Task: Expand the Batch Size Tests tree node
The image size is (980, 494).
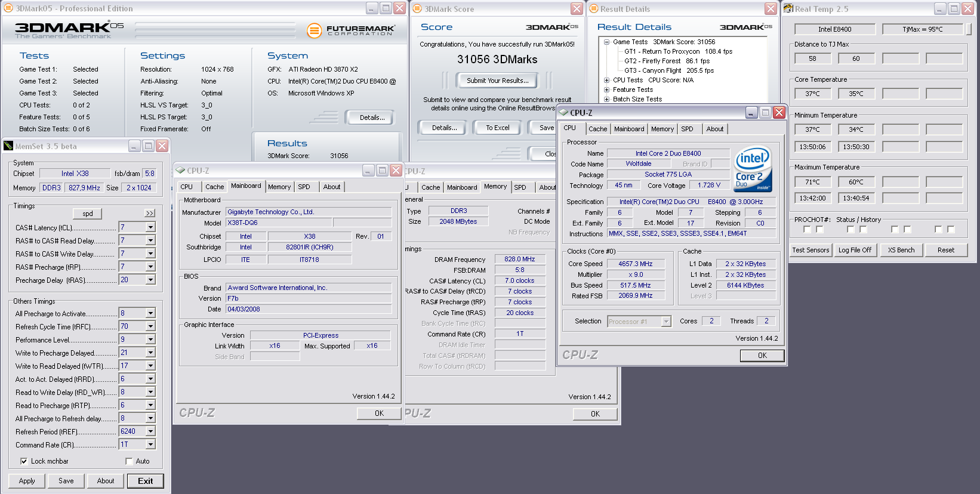Action: [606, 99]
